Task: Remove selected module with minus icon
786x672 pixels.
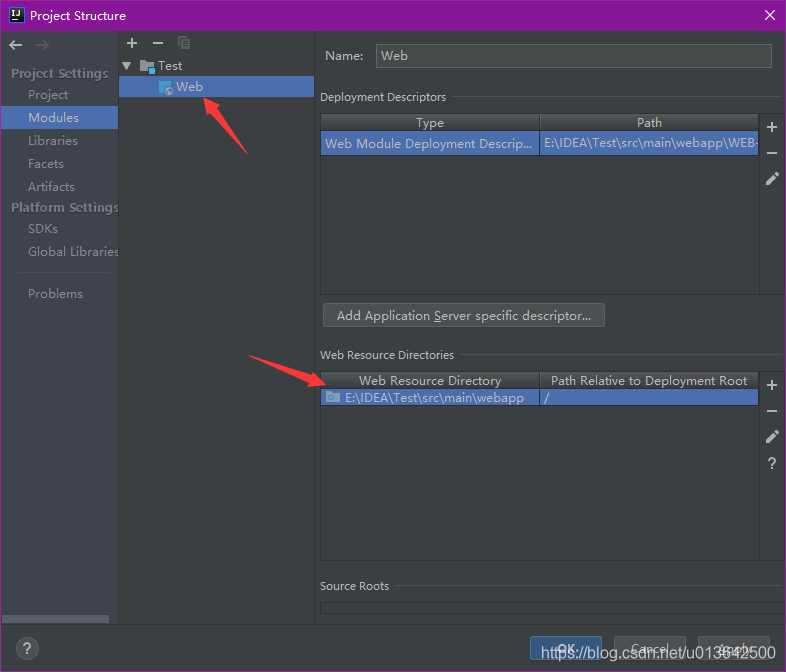Action: (x=158, y=43)
